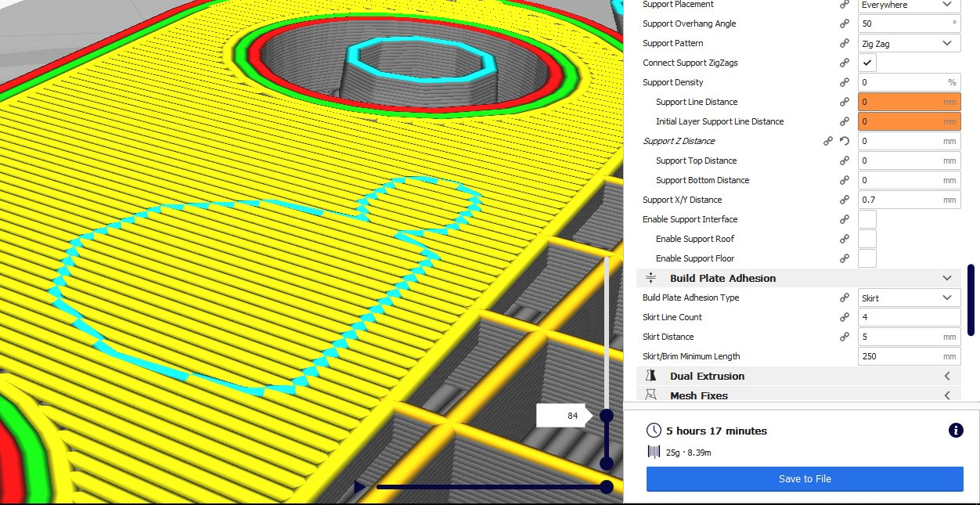Image resolution: width=980 pixels, height=505 pixels.
Task: Enable Support Roof checkbox
Action: click(867, 239)
